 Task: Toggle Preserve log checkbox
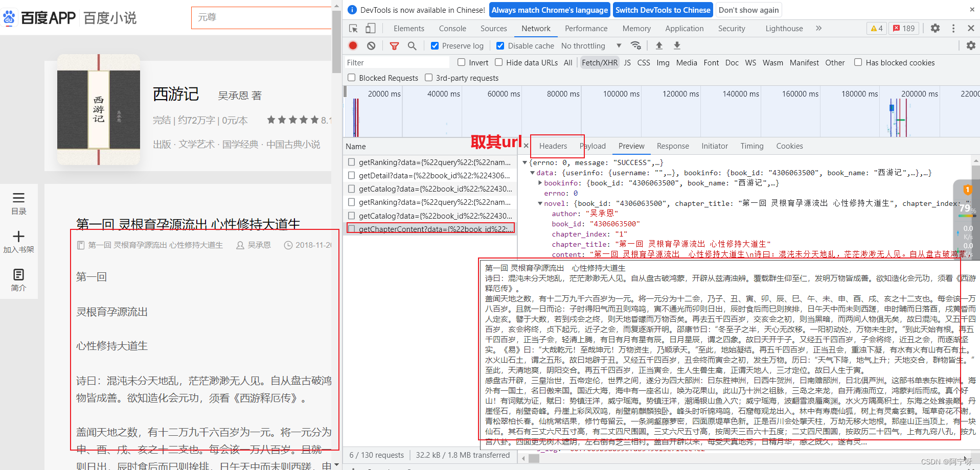(435, 46)
